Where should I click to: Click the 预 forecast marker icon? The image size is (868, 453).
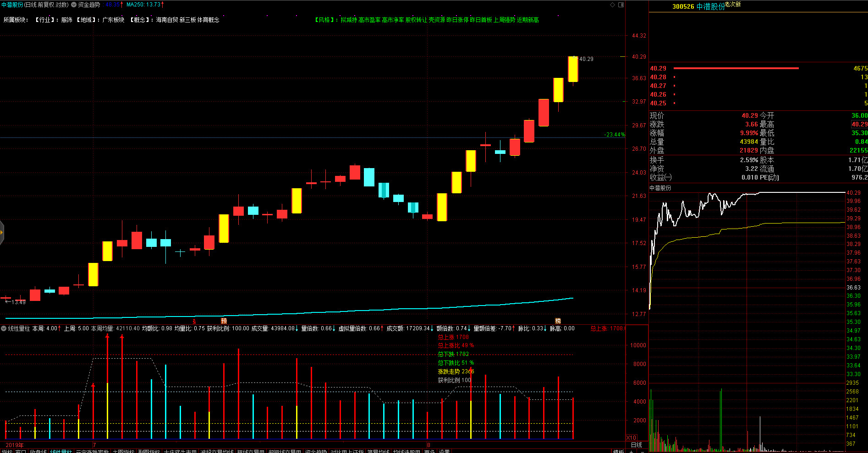(x=224, y=321)
